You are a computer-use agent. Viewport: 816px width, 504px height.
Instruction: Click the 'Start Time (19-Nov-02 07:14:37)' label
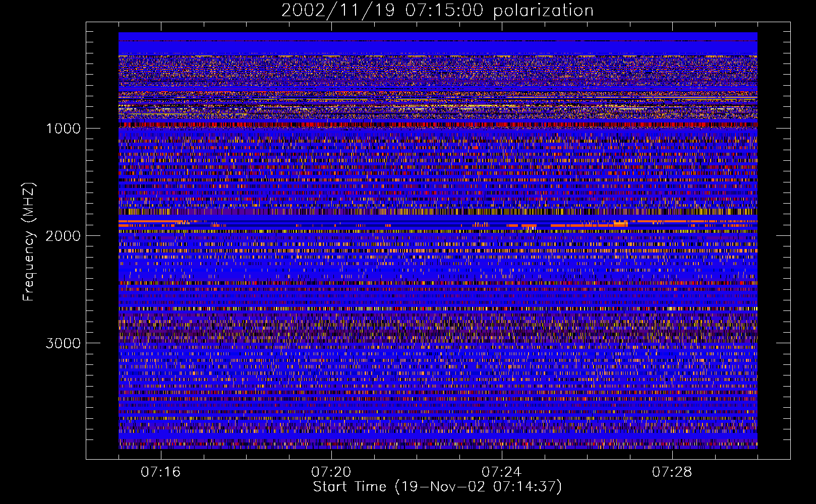click(x=437, y=487)
